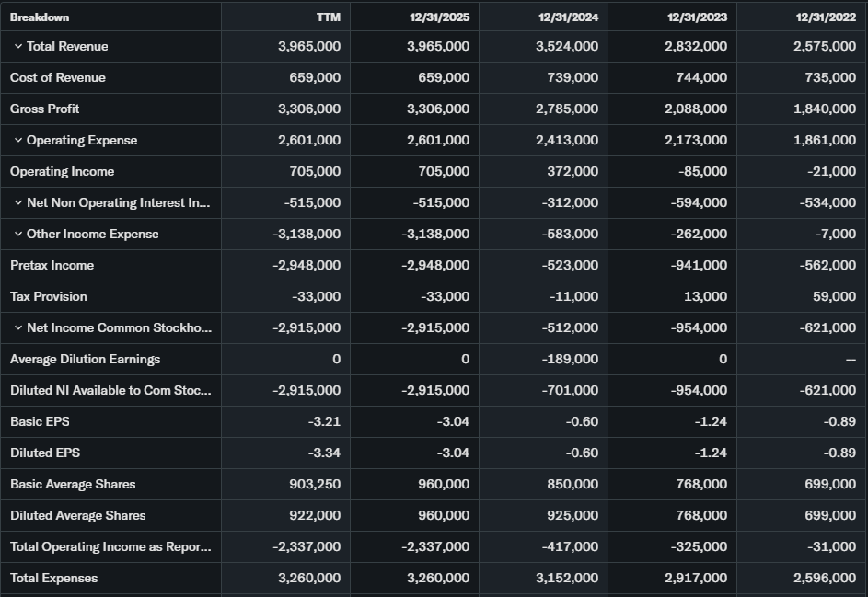Click the Pretax Income row label
This screenshot has width=868, height=597.
click(52, 265)
